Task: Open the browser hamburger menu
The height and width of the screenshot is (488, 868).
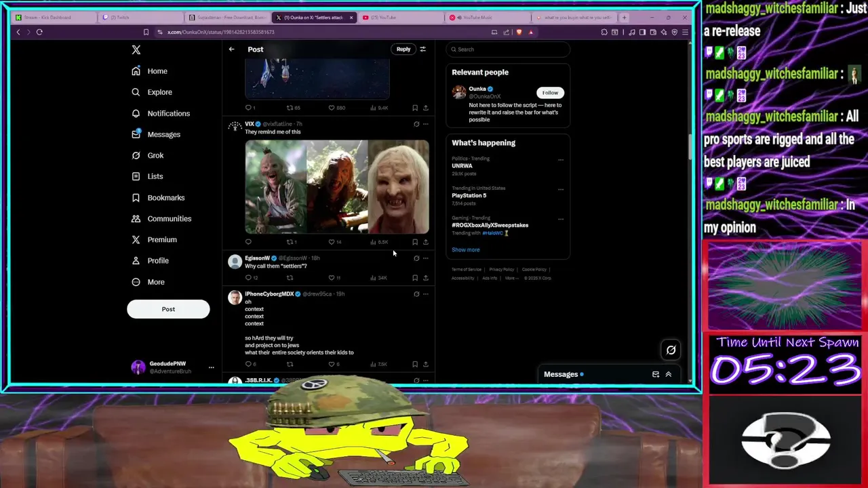Action: (x=685, y=32)
